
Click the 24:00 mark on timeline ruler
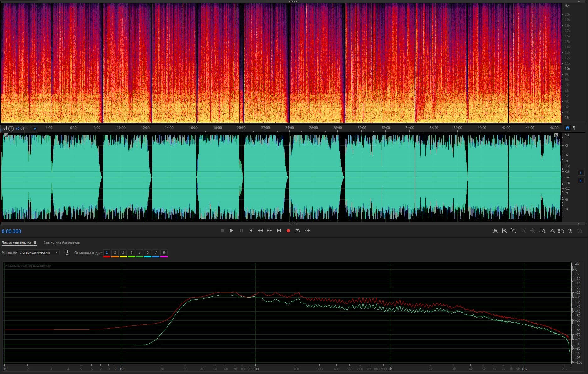tap(289, 128)
